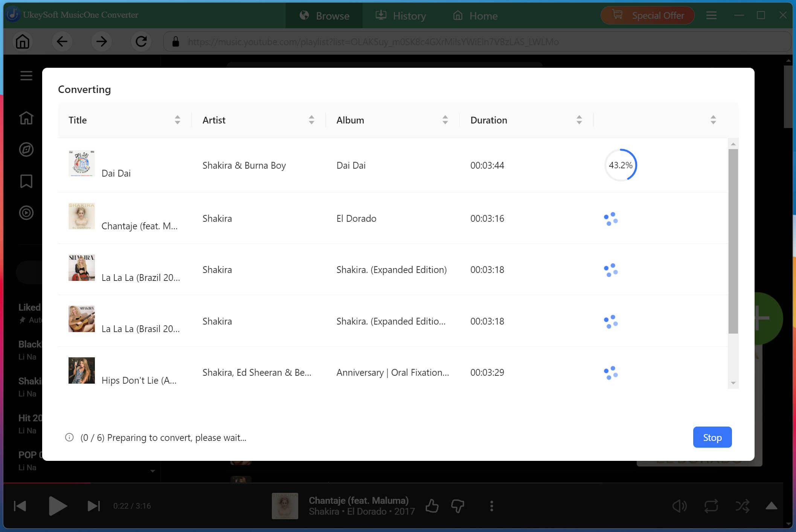Click the 'Liked' playlist in the sidebar
This screenshot has width=796, height=532.
(x=29, y=307)
